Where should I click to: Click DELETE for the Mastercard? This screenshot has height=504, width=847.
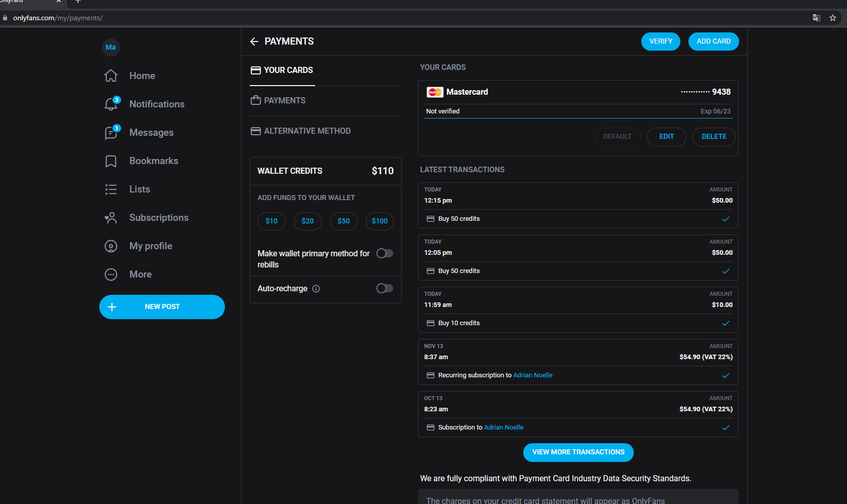point(714,137)
